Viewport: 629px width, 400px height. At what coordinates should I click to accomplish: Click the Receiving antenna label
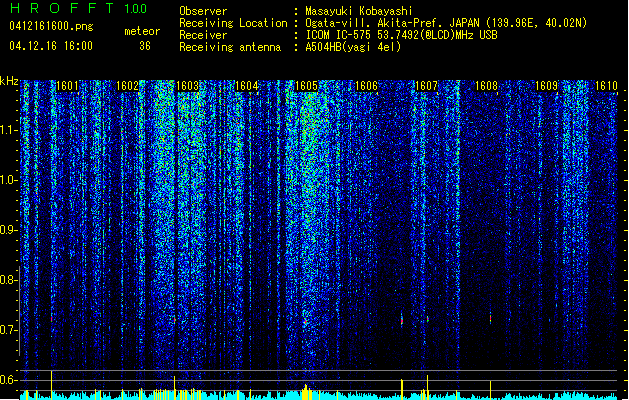point(230,47)
